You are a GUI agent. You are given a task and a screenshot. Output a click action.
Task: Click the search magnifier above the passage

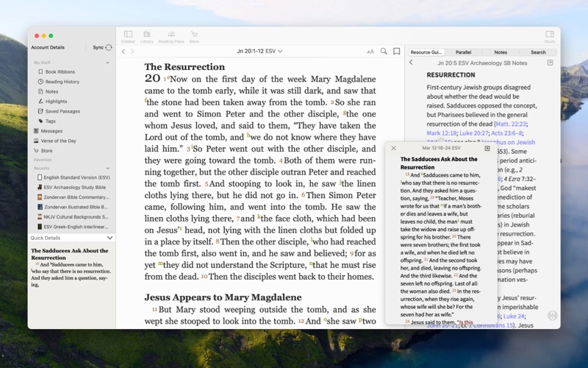(x=384, y=52)
